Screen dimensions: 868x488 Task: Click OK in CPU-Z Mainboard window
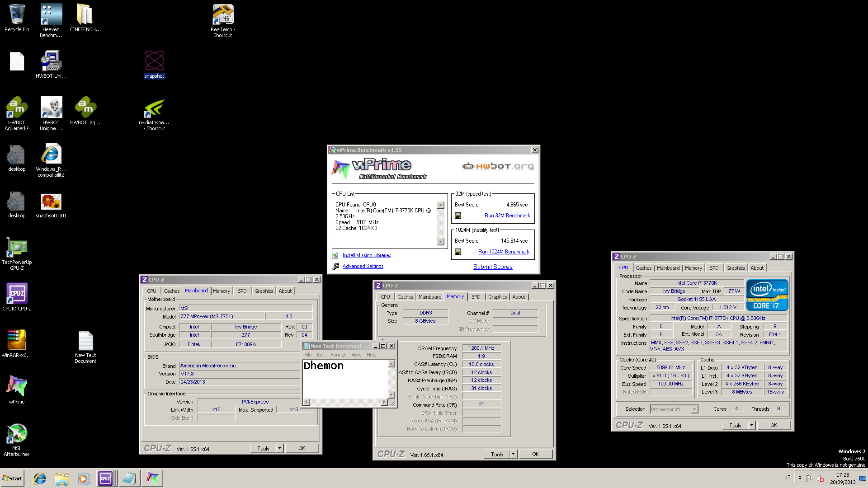pyautogui.click(x=302, y=448)
